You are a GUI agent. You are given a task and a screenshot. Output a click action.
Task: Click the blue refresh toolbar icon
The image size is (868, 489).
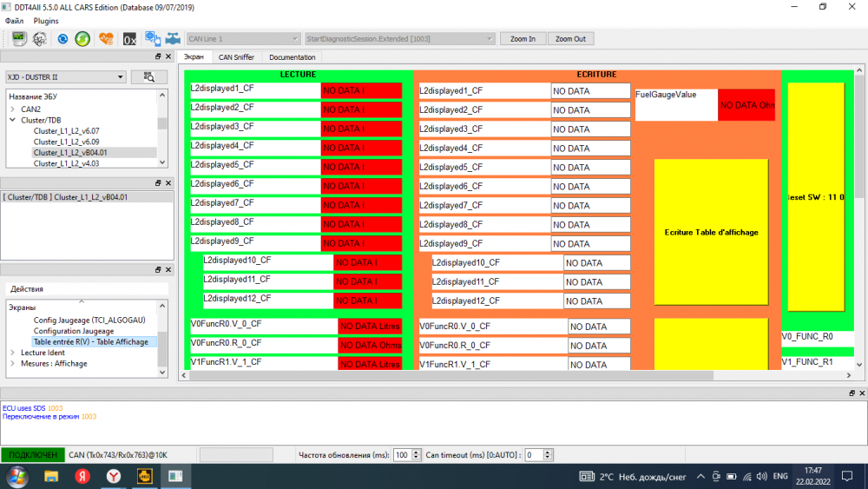point(62,39)
